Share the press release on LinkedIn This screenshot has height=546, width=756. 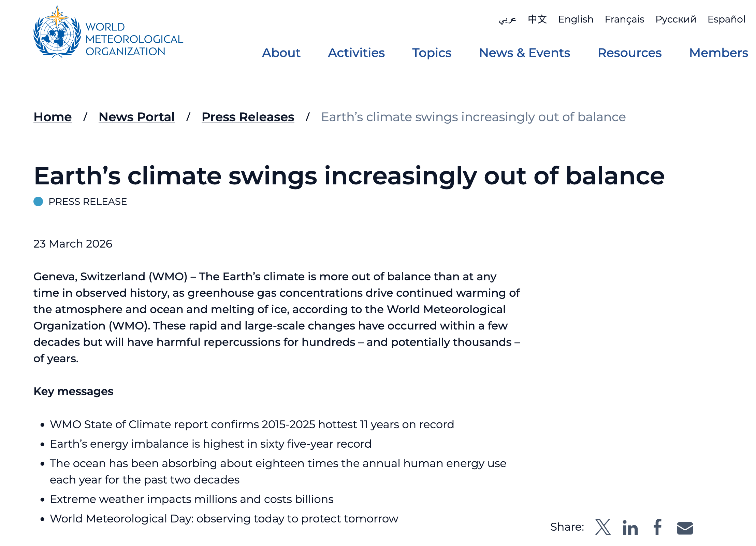(x=630, y=528)
